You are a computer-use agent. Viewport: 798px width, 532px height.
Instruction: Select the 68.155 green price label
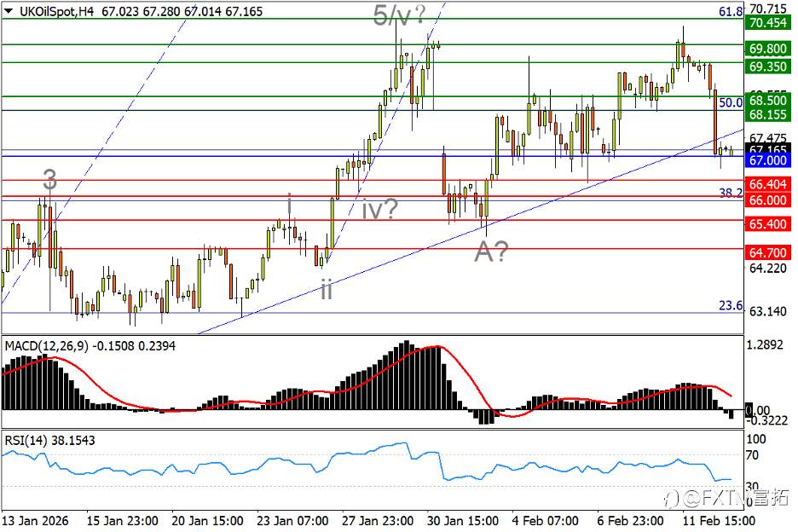pos(768,114)
